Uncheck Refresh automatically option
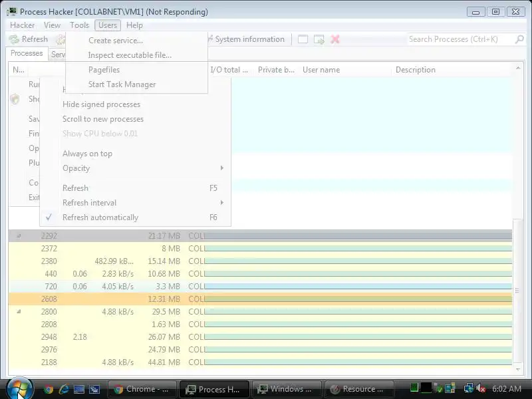Screen dimensions: 532x399 pyautogui.click(x=135, y=217)
